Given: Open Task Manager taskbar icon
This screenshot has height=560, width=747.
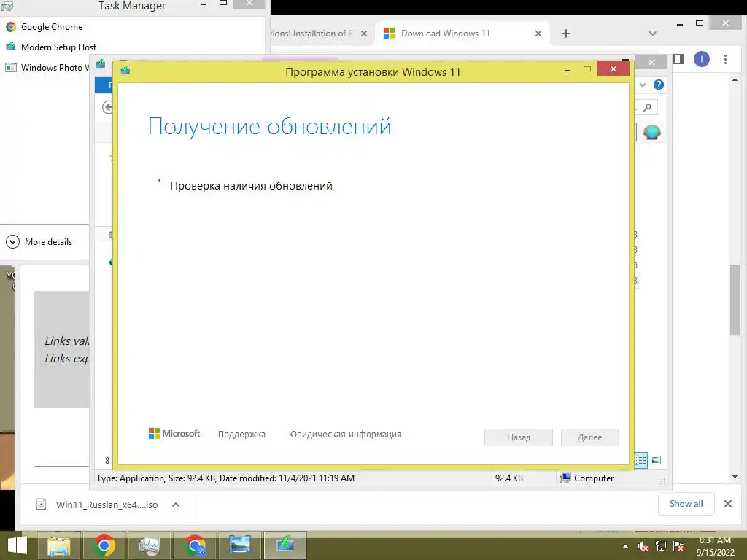Looking at the screenshot, I should pyautogui.click(x=149, y=545).
